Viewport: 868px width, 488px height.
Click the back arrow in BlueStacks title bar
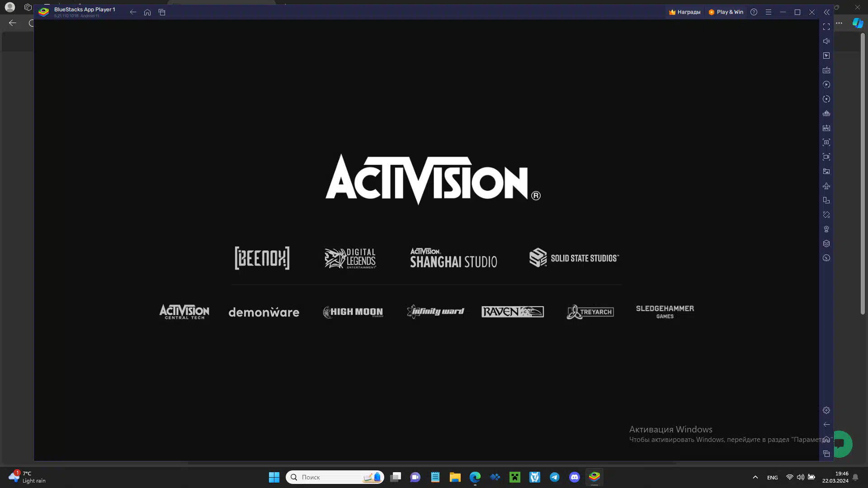tap(133, 12)
